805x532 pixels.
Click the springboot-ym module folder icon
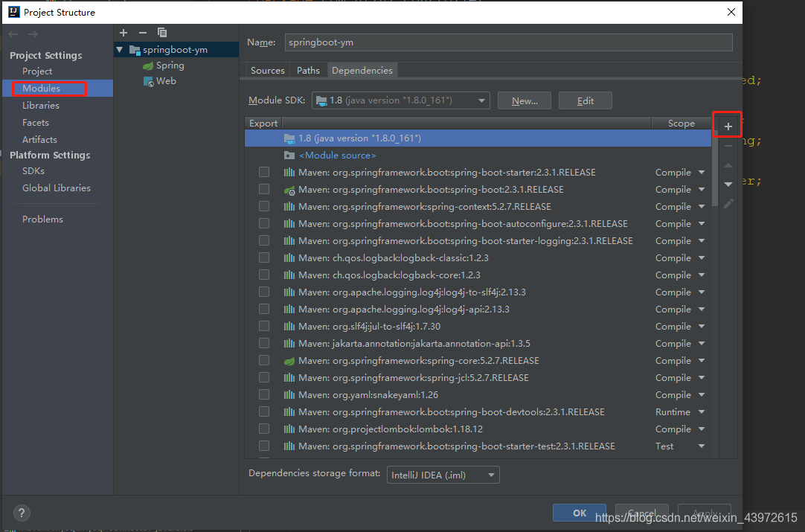click(x=135, y=50)
